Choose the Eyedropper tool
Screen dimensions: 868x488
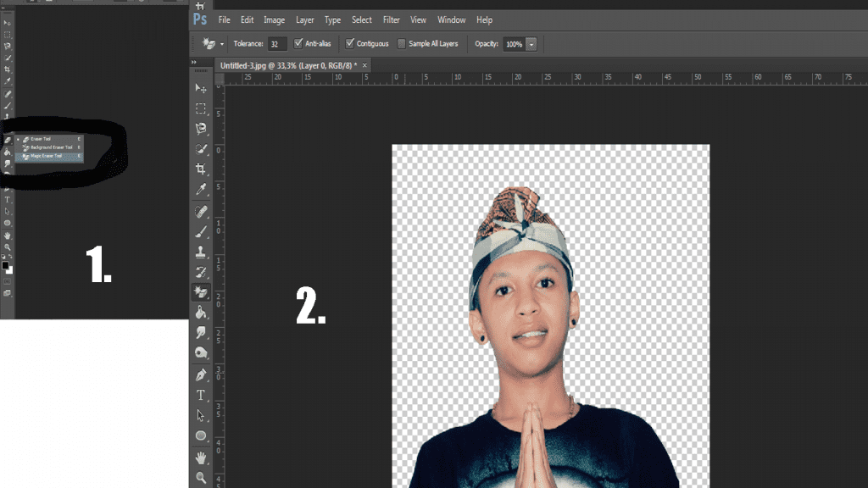click(201, 190)
